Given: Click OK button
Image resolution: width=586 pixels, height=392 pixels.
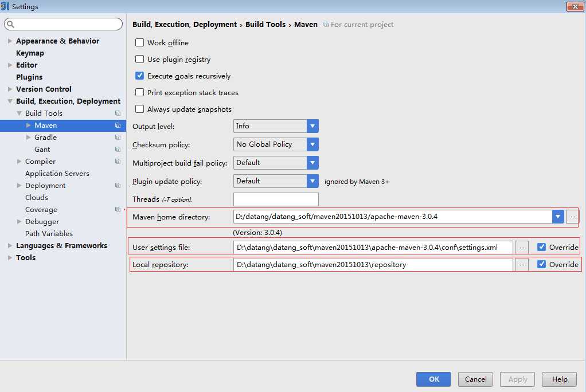Looking at the screenshot, I should tap(433, 379).
